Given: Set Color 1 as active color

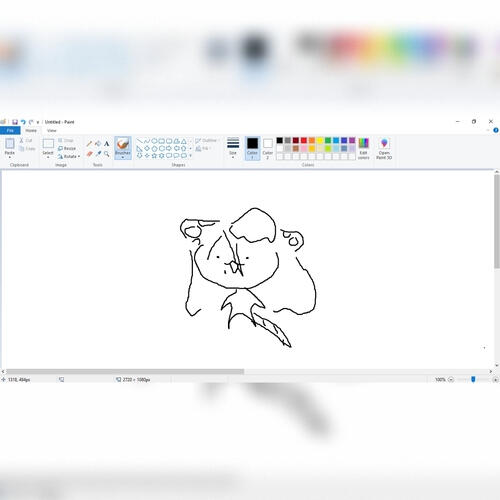Looking at the screenshot, I should (252, 148).
